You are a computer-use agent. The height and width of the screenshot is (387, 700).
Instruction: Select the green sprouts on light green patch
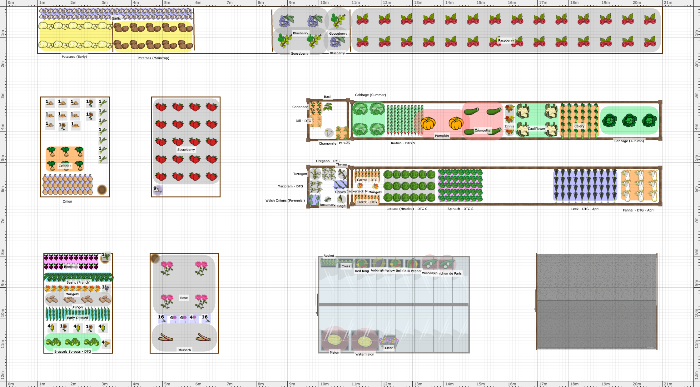click(72, 342)
